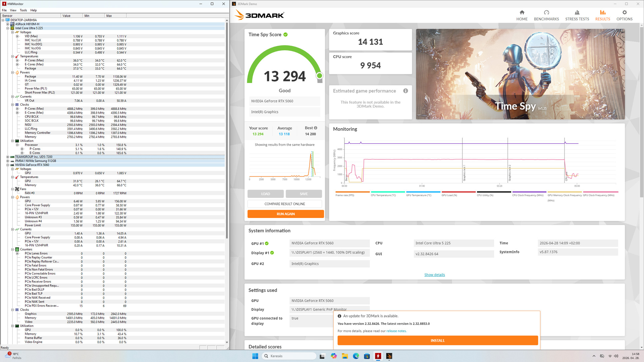The height and width of the screenshot is (362, 644).
Task: Switch to the Benchmarks tab
Action: pos(546,15)
